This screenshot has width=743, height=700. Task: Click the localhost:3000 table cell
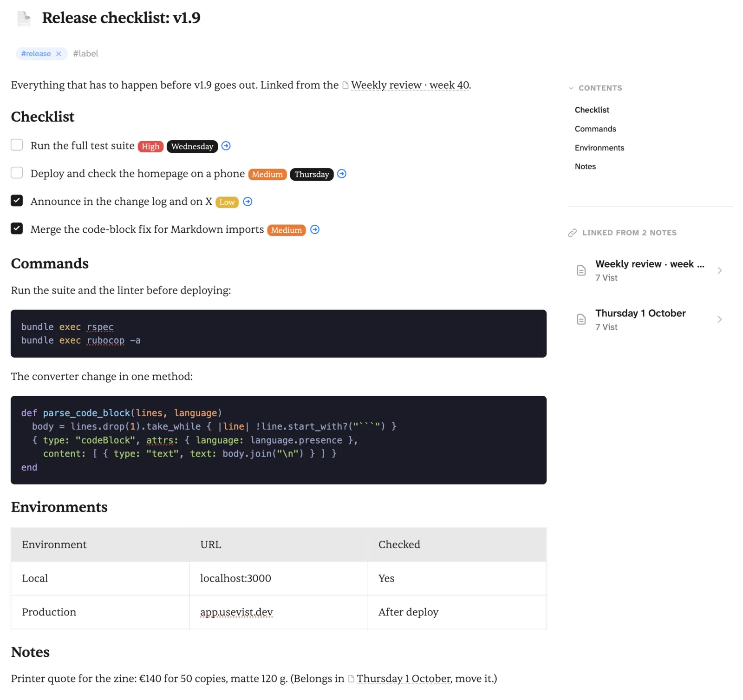(x=279, y=578)
